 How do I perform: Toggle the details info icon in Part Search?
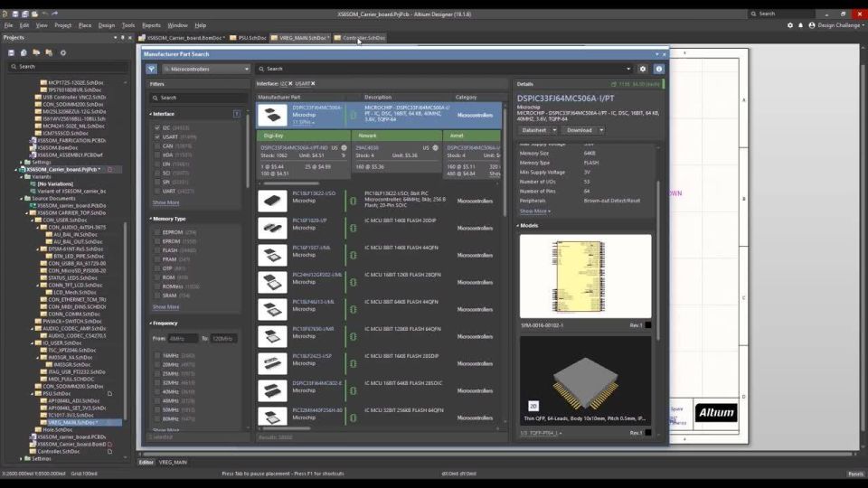(659, 70)
